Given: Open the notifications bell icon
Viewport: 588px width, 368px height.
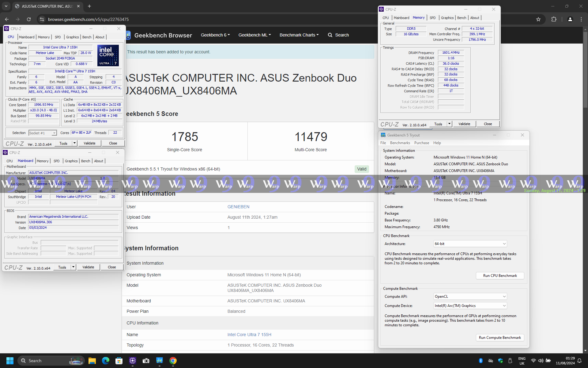Looking at the screenshot, I should (x=579, y=361).
